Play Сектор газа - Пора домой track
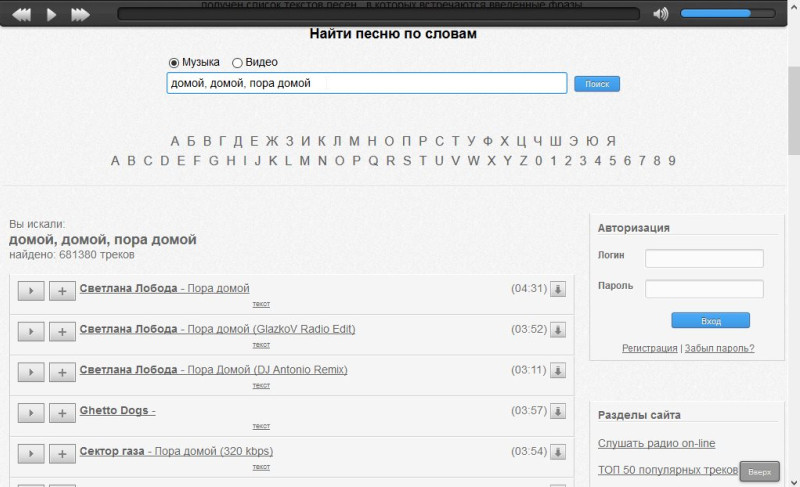The height and width of the screenshot is (487, 800). [31, 454]
